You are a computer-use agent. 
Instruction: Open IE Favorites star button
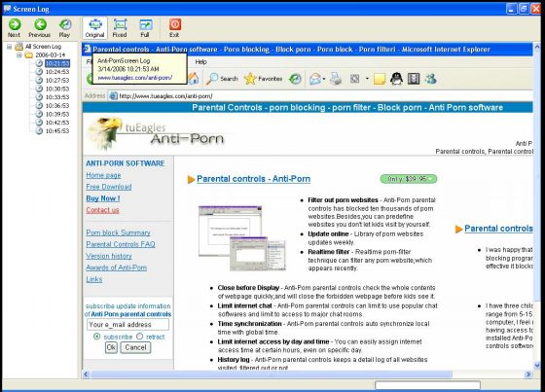263,79
